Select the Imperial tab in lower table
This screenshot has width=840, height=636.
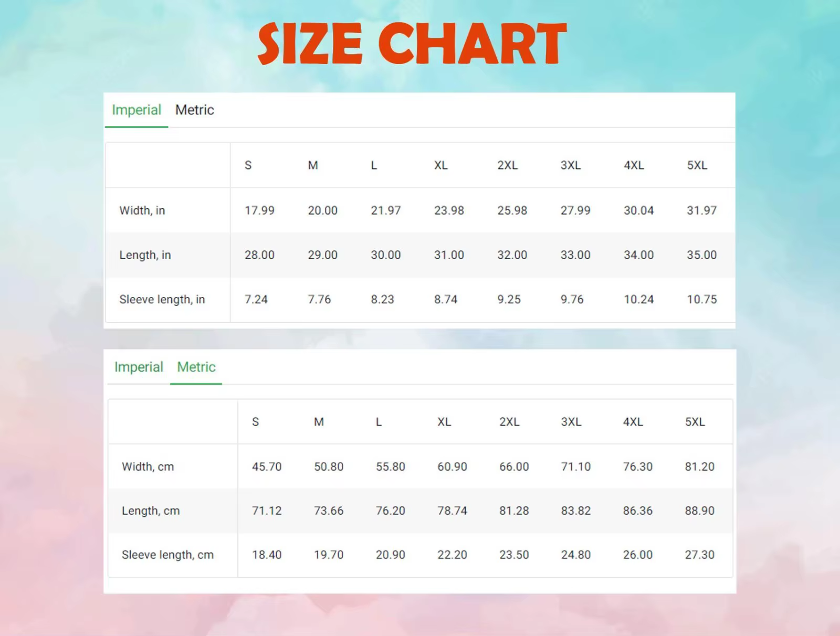point(139,367)
